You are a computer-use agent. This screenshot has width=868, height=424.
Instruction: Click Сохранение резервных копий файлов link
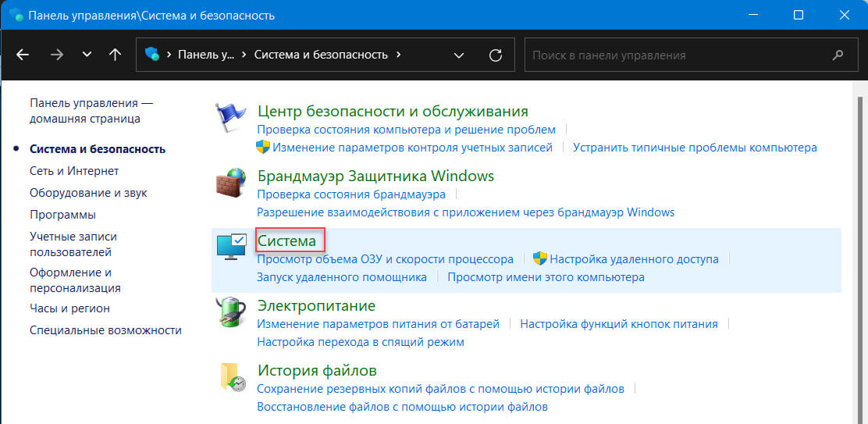tap(441, 389)
